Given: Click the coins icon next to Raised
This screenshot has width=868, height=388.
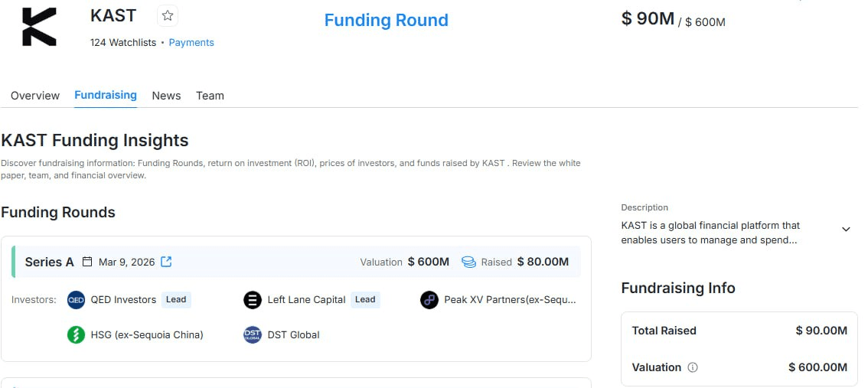Looking at the screenshot, I should pyautogui.click(x=469, y=262).
